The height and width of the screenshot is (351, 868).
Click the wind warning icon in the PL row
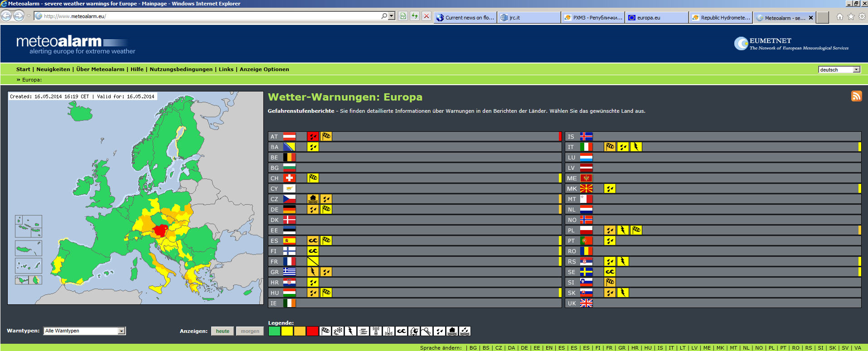(x=636, y=230)
